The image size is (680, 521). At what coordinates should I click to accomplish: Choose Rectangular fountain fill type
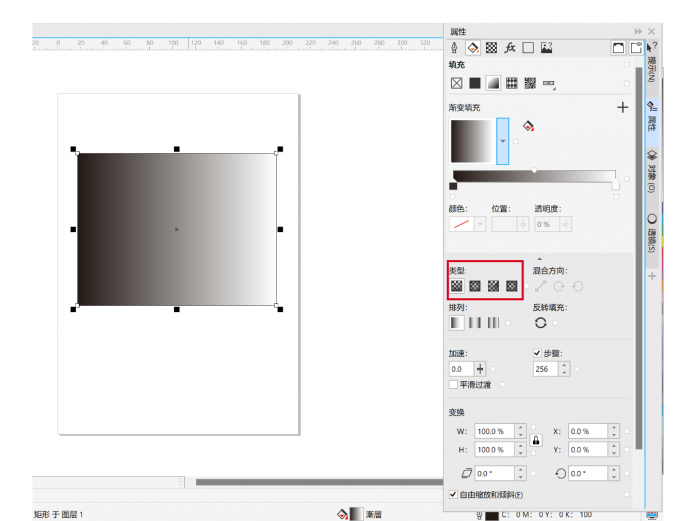click(512, 286)
